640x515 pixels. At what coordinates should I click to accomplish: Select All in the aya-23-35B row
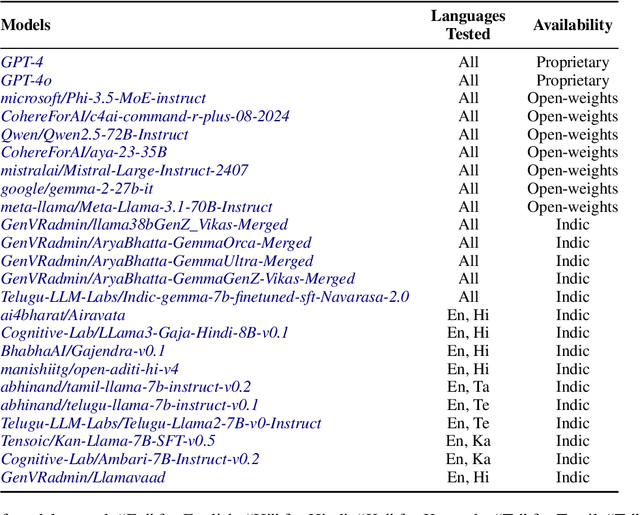(x=468, y=152)
